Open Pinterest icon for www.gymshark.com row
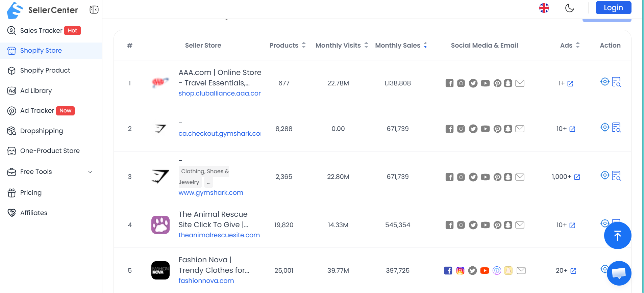 [497, 177]
